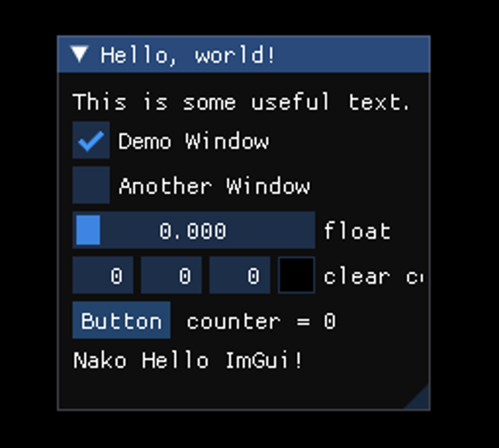
Task: Click the Demo Window label text
Action: tap(193, 141)
